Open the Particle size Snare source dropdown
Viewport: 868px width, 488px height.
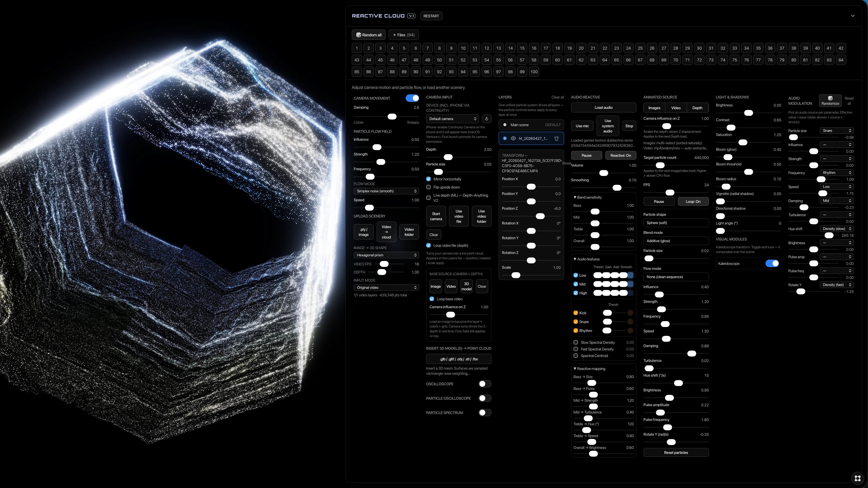coord(836,131)
